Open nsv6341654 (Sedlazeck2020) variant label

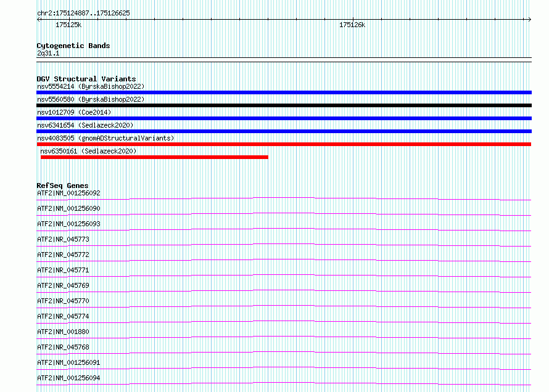coord(85,125)
